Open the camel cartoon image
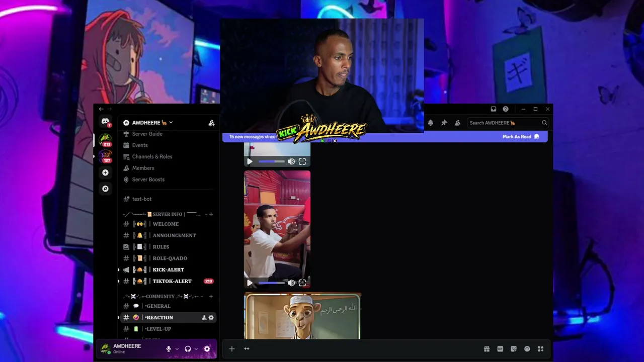This screenshot has height=362, width=644. [302, 316]
